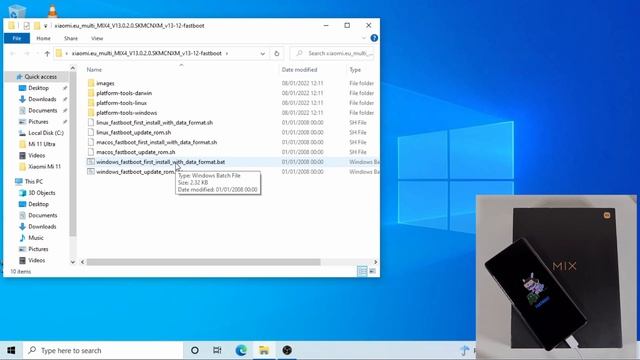Screen dimensions: 640x360
Task: Select This PC in navigation pane
Action: click(33, 182)
